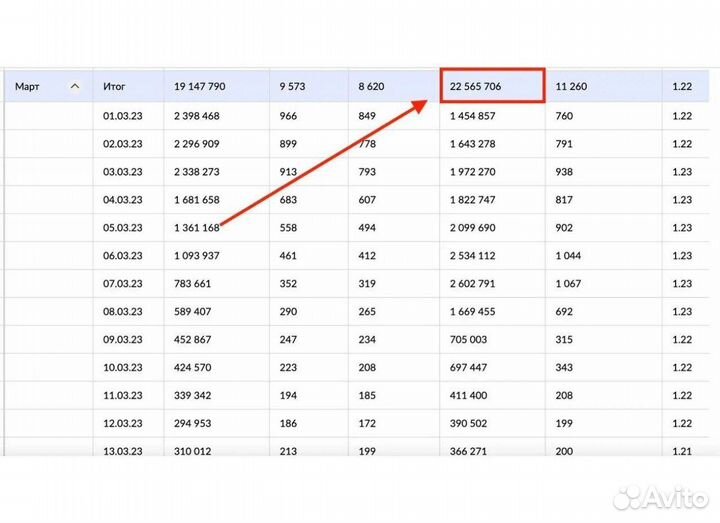Select the 2 398 468 cell
720x523 pixels.
click(x=196, y=116)
